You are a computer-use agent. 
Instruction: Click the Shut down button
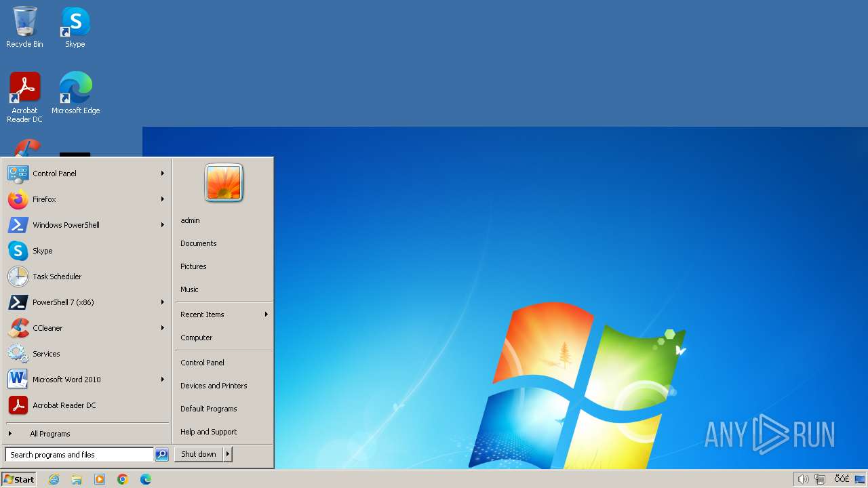199,454
